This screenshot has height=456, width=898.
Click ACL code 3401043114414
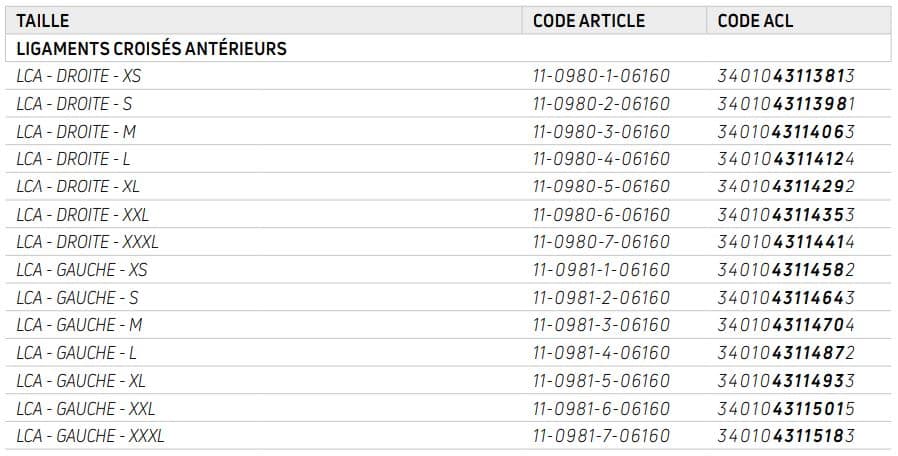786,242
